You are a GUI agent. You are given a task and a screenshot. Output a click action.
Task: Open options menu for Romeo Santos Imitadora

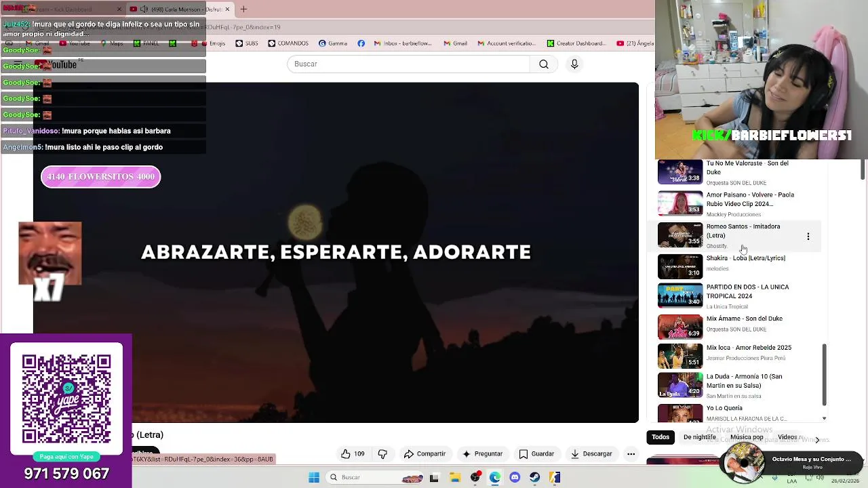coord(808,236)
